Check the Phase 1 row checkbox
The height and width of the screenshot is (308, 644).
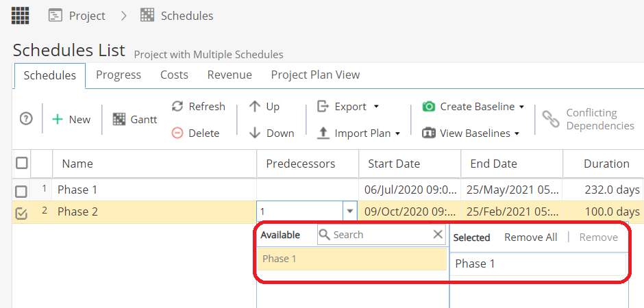(x=21, y=191)
